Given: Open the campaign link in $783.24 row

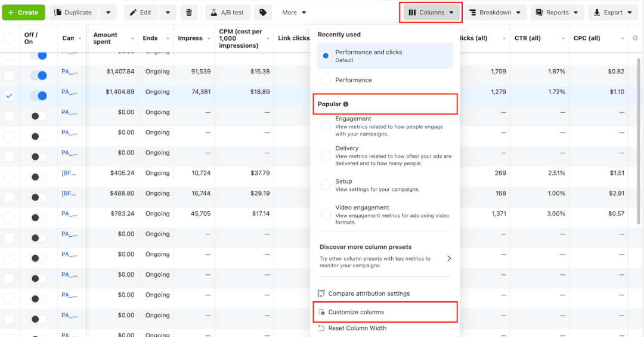Looking at the screenshot, I should pos(69,214).
